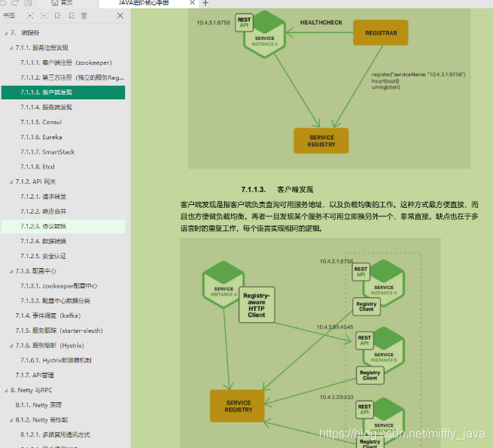Jump to bookmark 7.1.5. 服务跟踪 (starter-sleuth)
The width and height of the screenshot is (493, 448).
(59, 331)
